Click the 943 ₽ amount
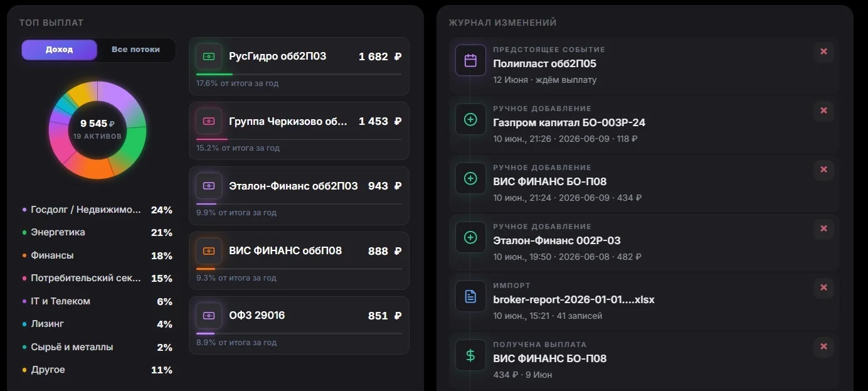868x391 pixels. click(x=385, y=186)
